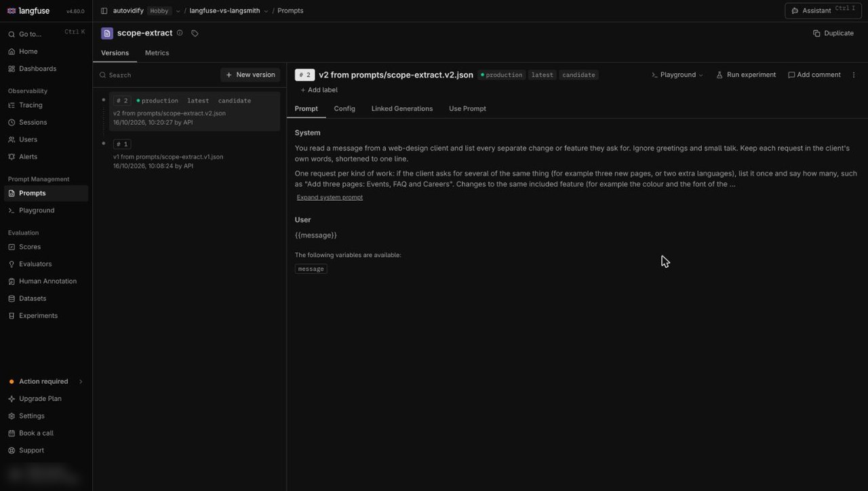Open the Use Prompt tab
Viewport: 868px width, 491px height.
467,109
